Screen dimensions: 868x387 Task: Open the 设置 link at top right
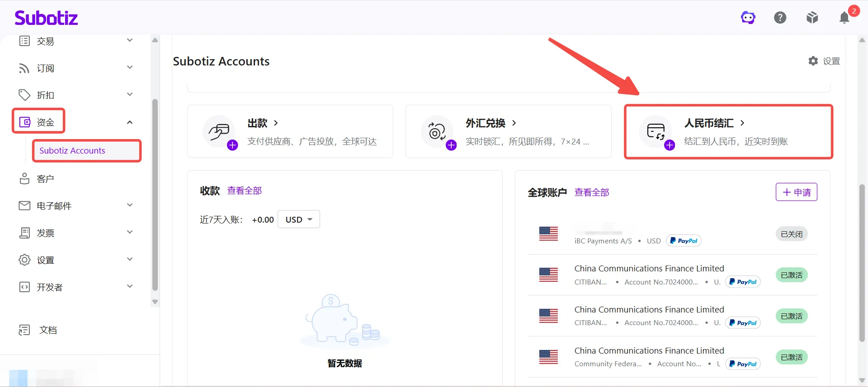(825, 61)
